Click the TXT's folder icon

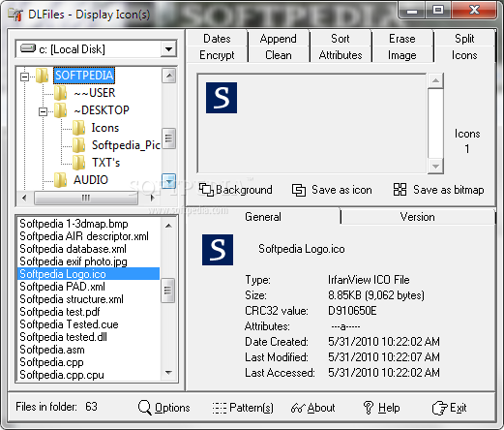coord(78,163)
